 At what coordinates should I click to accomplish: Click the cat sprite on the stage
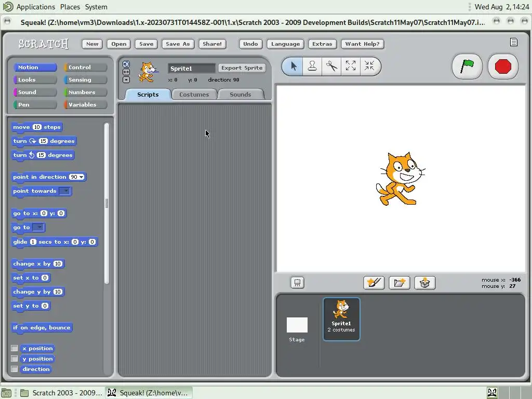coord(401,179)
